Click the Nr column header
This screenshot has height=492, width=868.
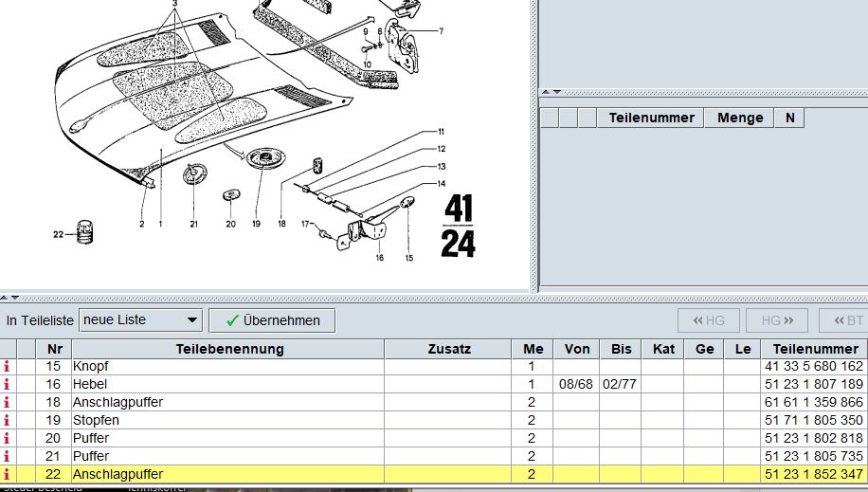pyautogui.click(x=53, y=349)
